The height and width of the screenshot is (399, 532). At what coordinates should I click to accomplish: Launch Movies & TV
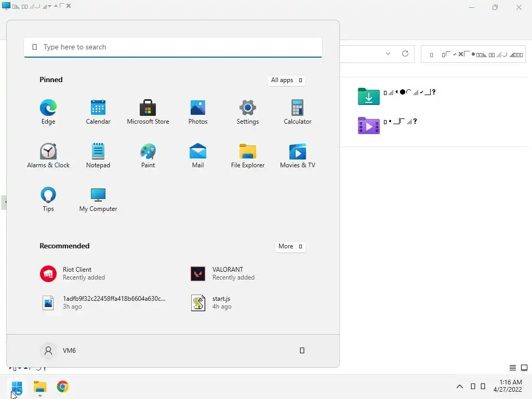pos(298,156)
